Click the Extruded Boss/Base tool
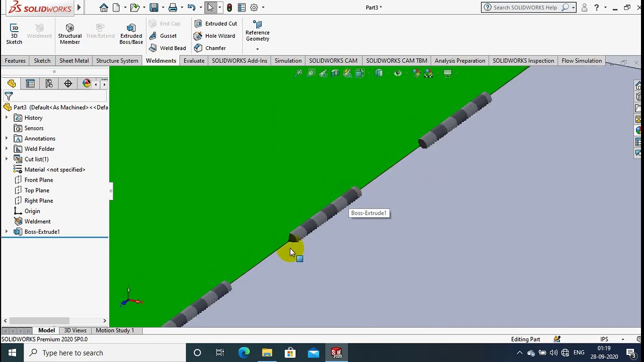The image size is (644, 362). pos(131,34)
